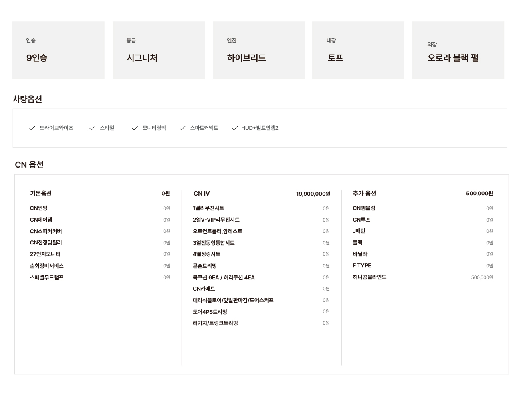Select the 오로라 블랙 펄 exterior card
This screenshot has width=521, height=420.
[x=458, y=50]
